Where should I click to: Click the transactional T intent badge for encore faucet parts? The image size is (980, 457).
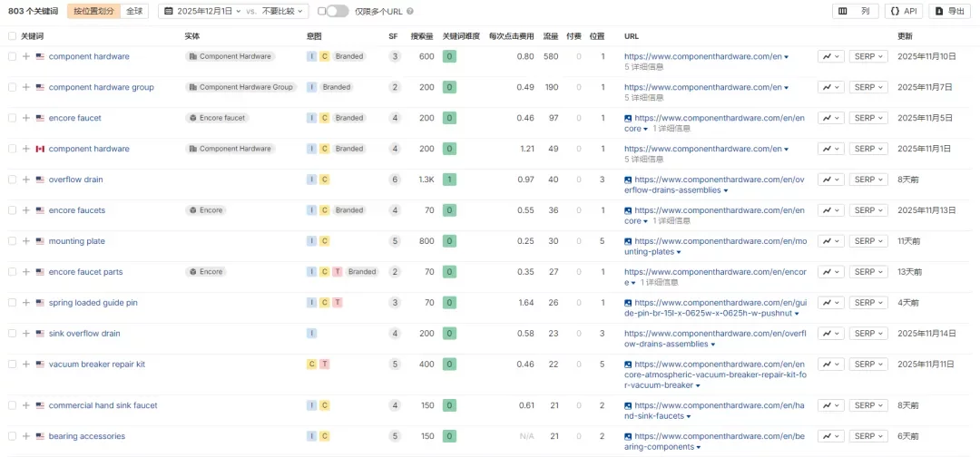(338, 272)
